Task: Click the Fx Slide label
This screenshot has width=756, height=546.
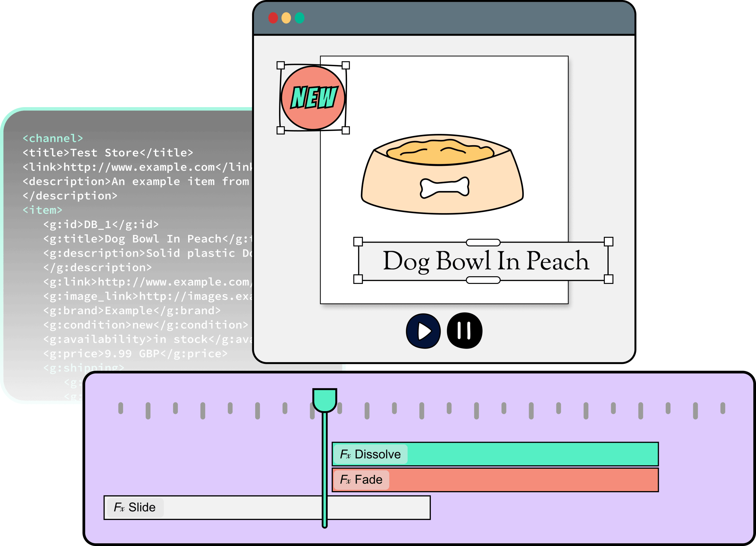Action: tap(135, 507)
